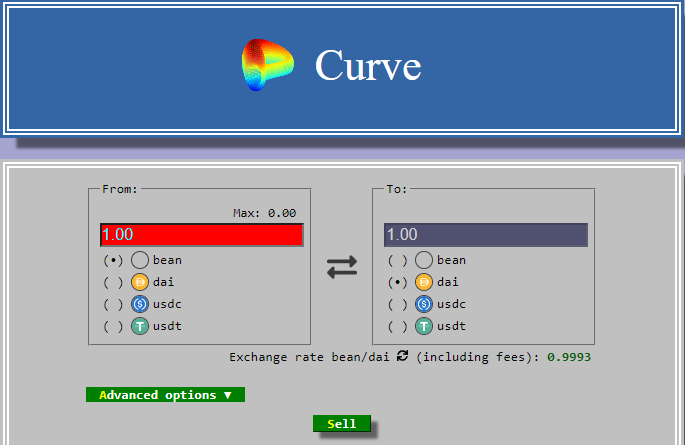Select usdt radio button in To panel
Image resolution: width=685 pixels, height=445 pixels.
point(398,327)
